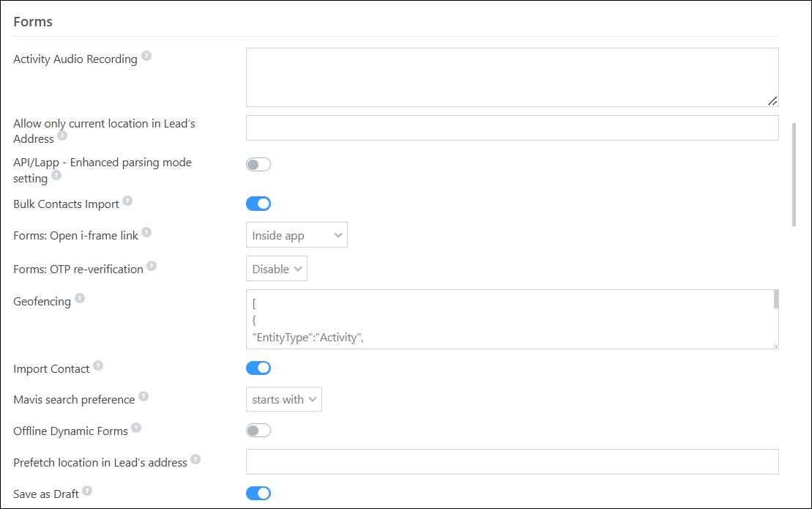Viewport: 812px width, 509px height.
Task: View help tooltip for Bulk Contacts Import
Action: click(x=127, y=201)
